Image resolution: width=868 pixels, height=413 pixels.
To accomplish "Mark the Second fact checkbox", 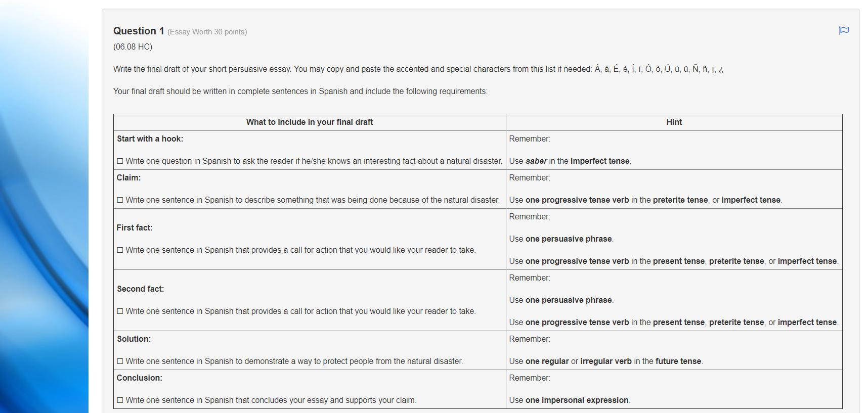I will point(120,311).
